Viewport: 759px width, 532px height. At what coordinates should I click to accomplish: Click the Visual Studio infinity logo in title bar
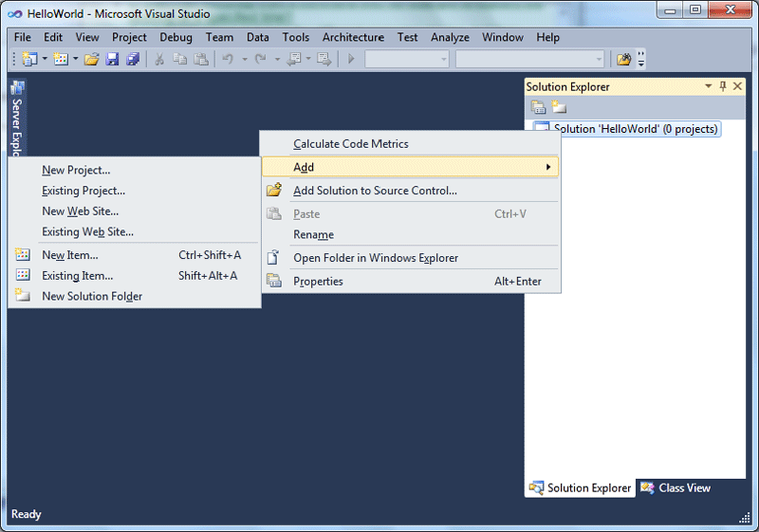click(x=14, y=14)
